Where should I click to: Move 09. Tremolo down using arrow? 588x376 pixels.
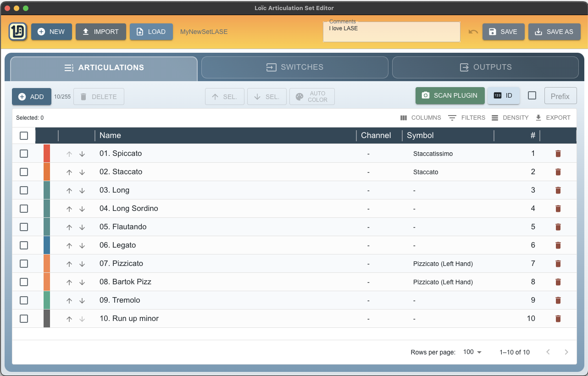click(x=82, y=301)
